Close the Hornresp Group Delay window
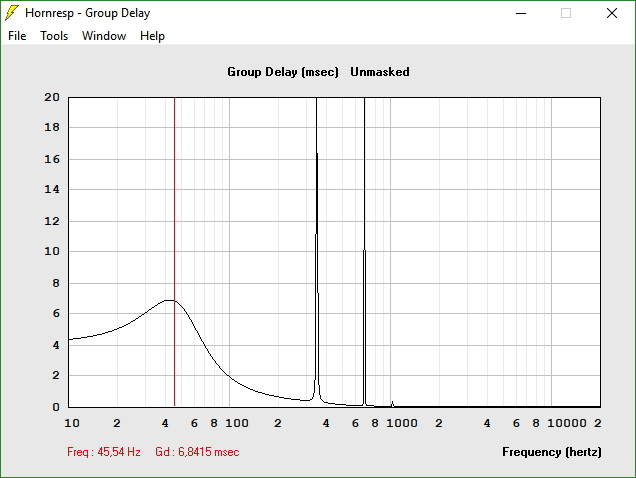The image size is (636, 478). [612, 13]
